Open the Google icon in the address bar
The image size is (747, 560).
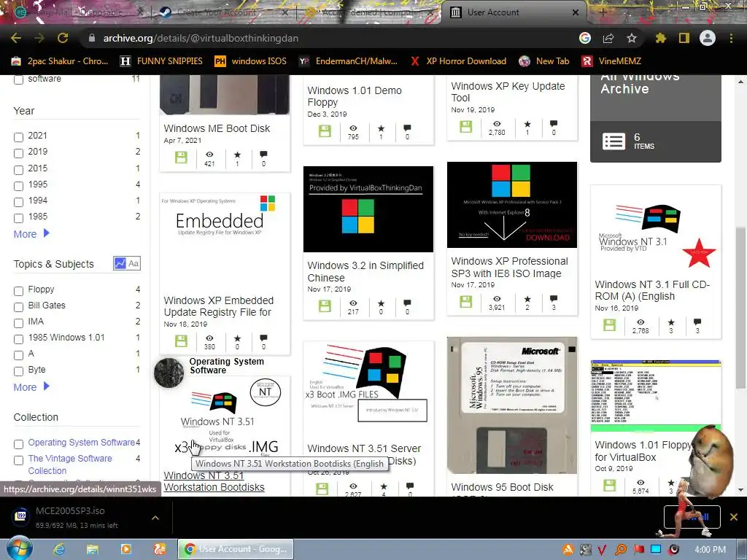pyautogui.click(x=585, y=38)
